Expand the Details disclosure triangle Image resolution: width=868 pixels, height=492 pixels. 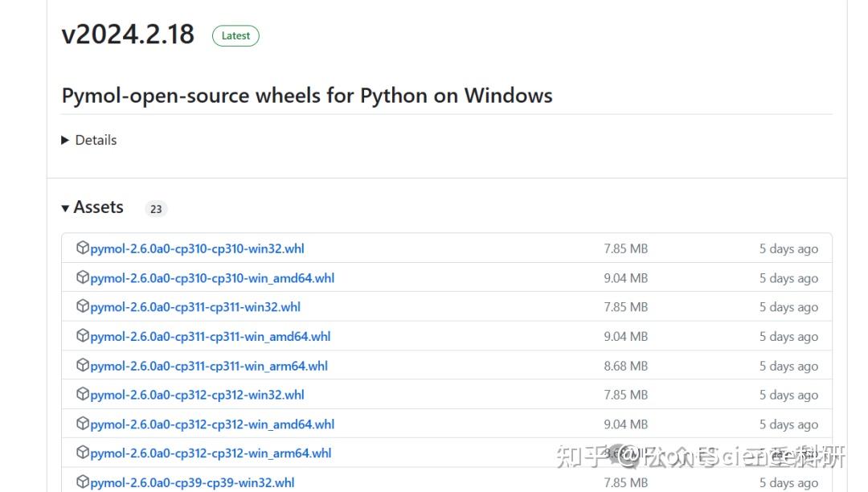click(x=66, y=140)
